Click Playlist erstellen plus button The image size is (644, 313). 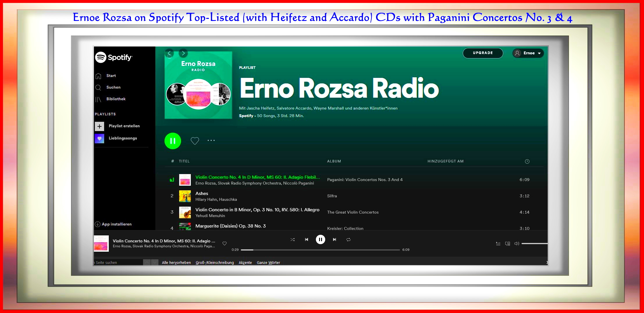(99, 126)
